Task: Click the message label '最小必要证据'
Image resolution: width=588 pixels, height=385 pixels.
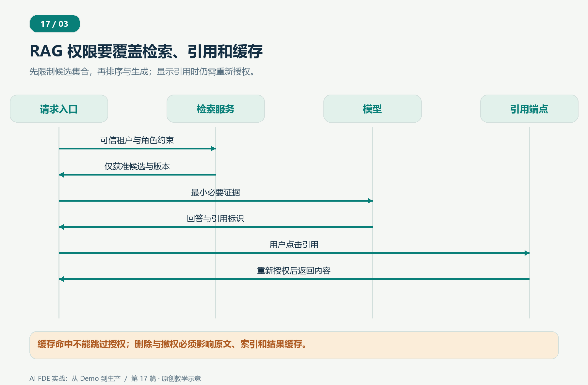Action: coord(216,192)
